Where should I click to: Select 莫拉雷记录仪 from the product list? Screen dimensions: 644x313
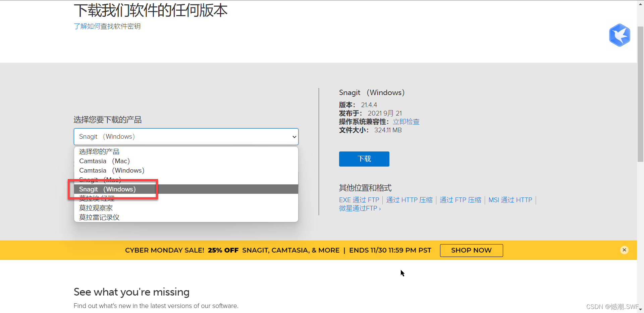tap(186, 217)
